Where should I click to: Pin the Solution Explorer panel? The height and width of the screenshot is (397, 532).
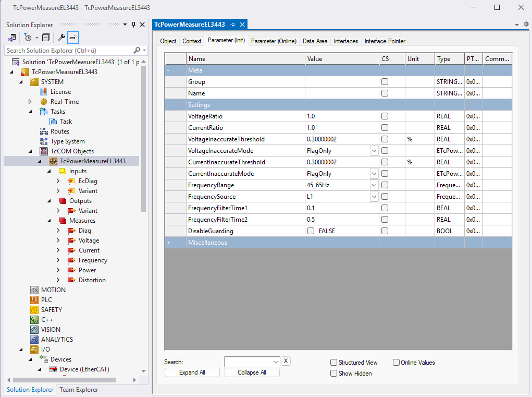coord(133,25)
